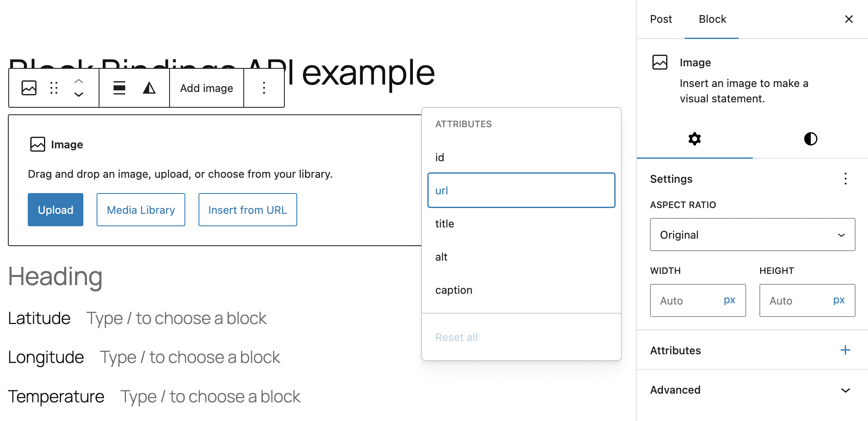The height and width of the screenshot is (421, 868).
Task: Select the Image block icon in the toolbar
Action: (x=28, y=88)
